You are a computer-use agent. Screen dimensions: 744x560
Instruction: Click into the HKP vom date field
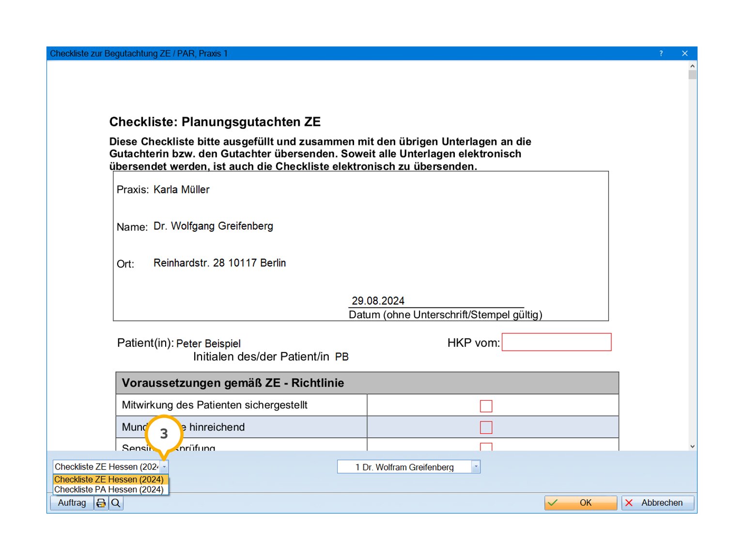pos(557,342)
